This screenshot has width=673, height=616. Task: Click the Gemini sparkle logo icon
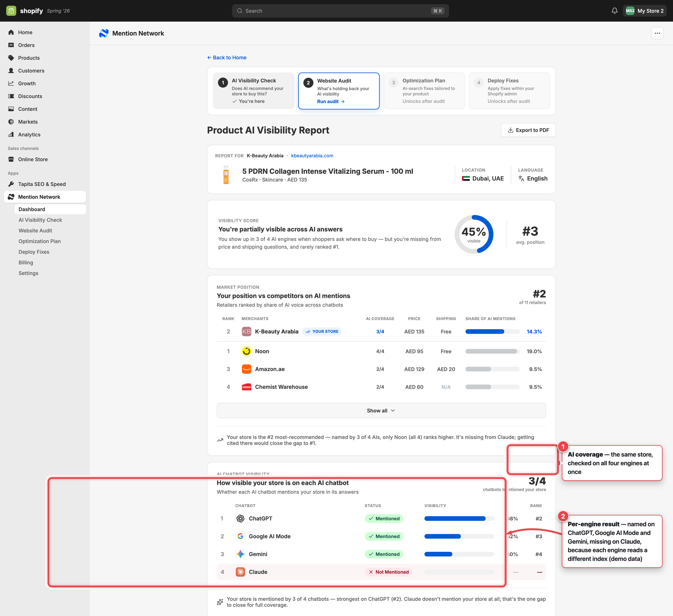240,554
